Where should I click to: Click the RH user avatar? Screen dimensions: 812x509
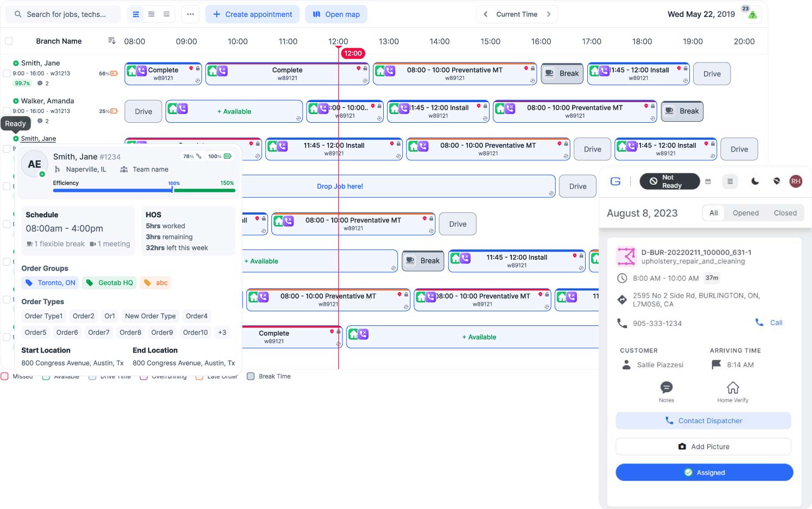(x=795, y=181)
